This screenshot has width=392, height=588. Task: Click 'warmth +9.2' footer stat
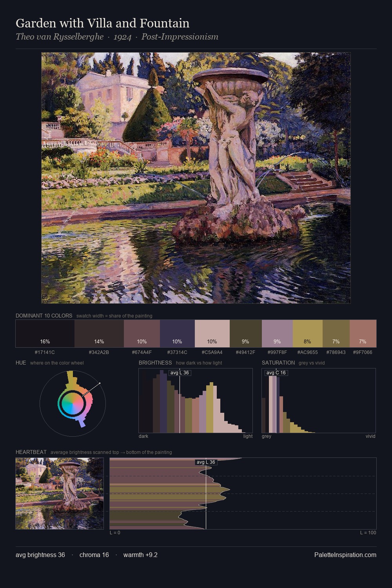[x=140, y=555]
